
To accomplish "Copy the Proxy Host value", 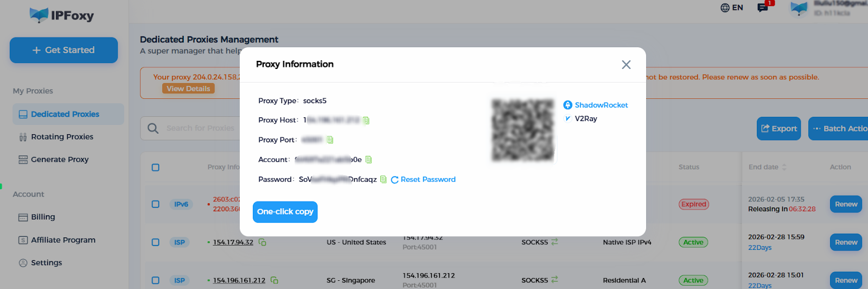I will coord(366,121).
